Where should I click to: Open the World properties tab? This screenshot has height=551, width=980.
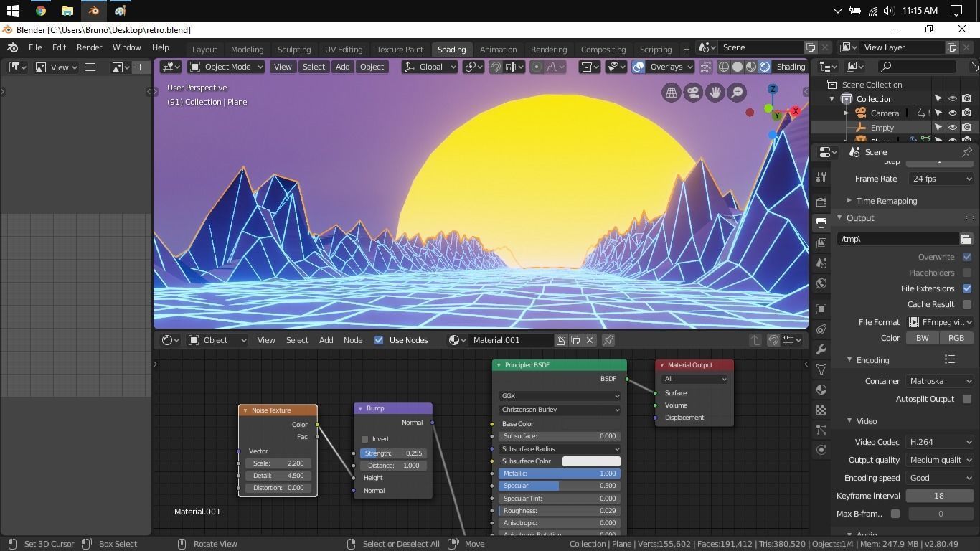821,283
